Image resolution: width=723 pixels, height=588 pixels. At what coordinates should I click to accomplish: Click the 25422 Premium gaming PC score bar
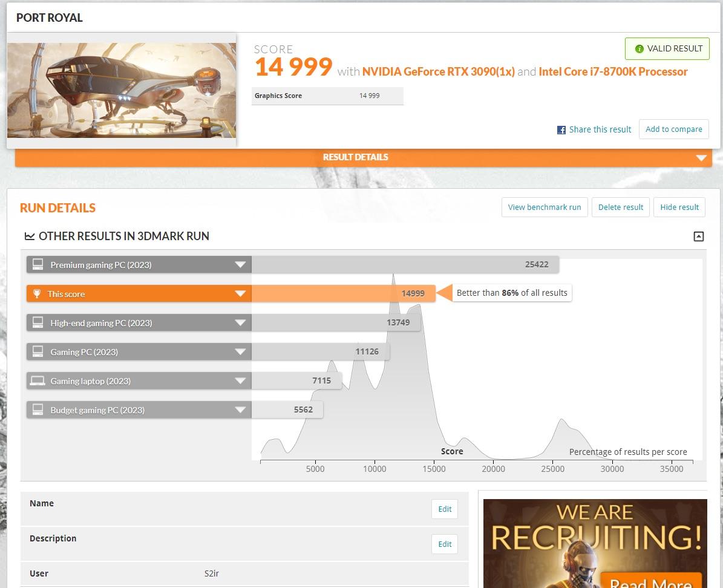click(405, 265)
